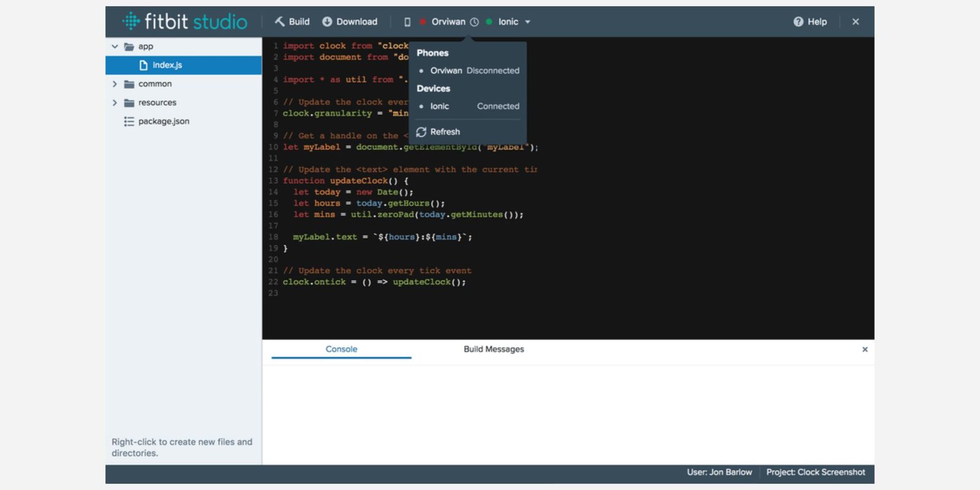
Task: Expand the resources folder
Action: [115, 103]
